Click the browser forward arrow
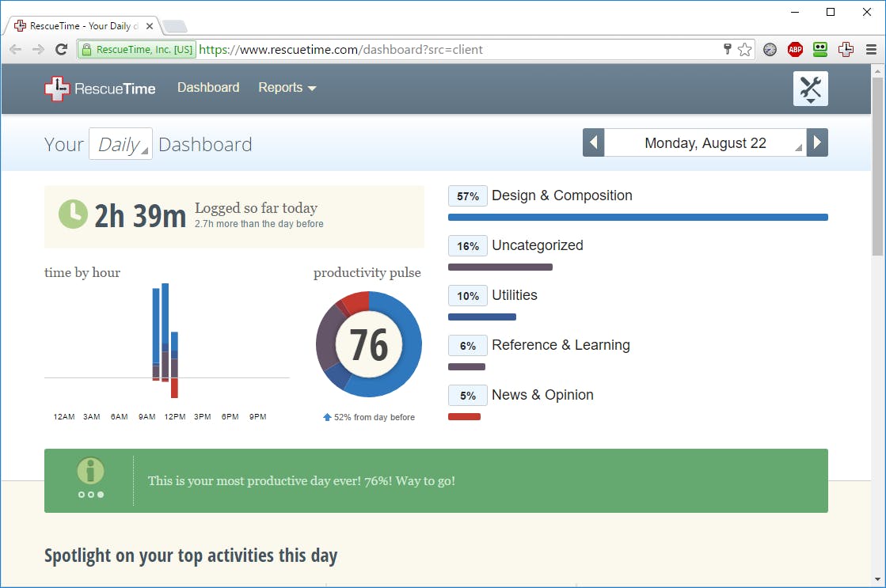This screenshot has height=588, width=886. [x=39, y=50]
